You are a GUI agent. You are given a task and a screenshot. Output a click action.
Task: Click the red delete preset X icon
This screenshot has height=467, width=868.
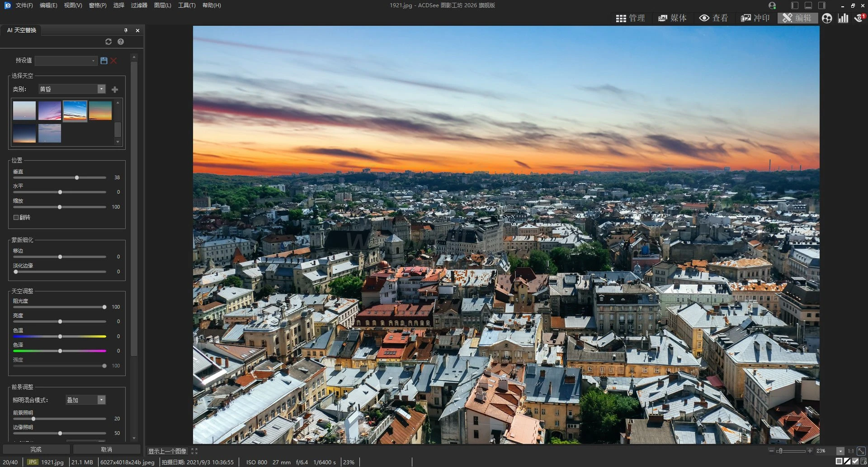click(113, 61)
